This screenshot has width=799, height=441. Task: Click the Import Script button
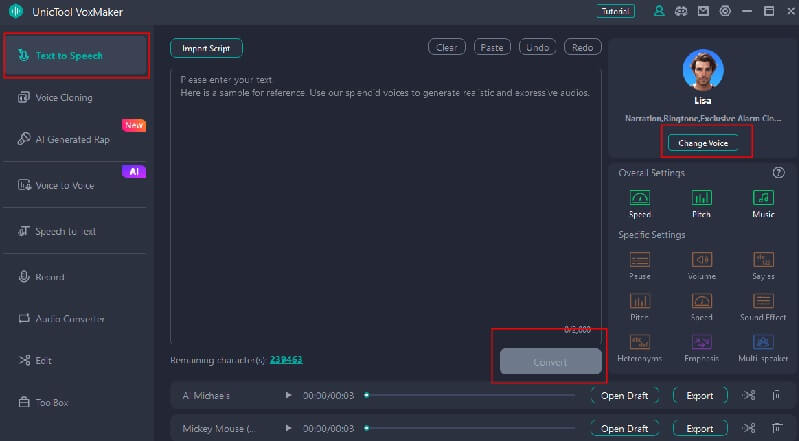(206, 48)
